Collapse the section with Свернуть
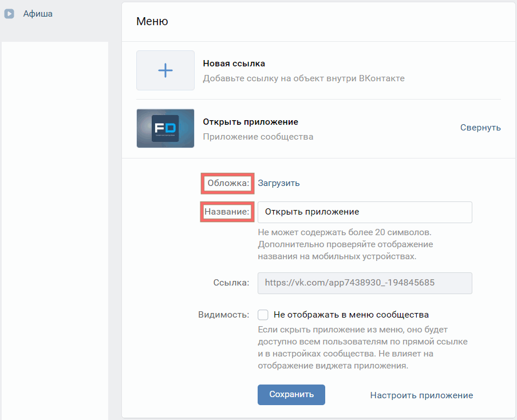This screenshot has height=420, width=517. 480,128
